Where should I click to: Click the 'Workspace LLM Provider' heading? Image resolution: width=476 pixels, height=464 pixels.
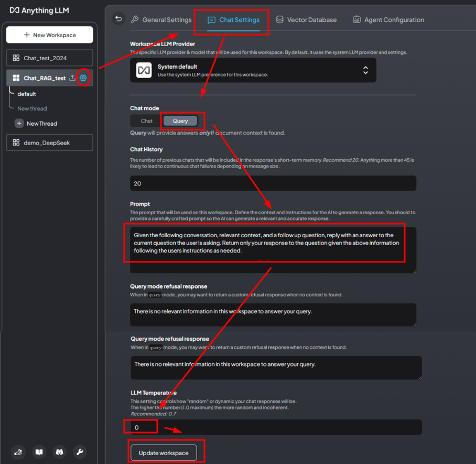tap(163, 44)
